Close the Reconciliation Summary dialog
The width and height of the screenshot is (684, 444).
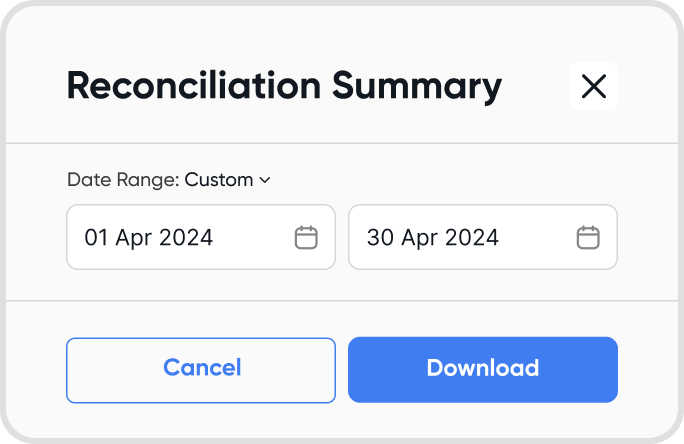594,86
